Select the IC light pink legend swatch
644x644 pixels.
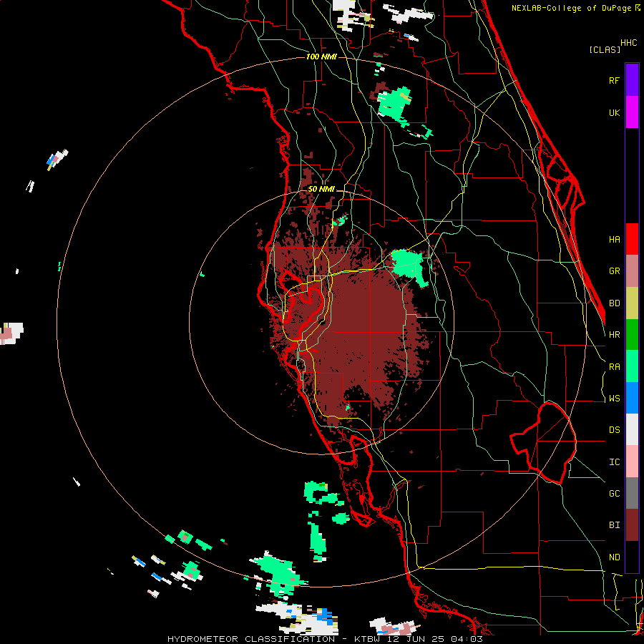pos(632,462)
